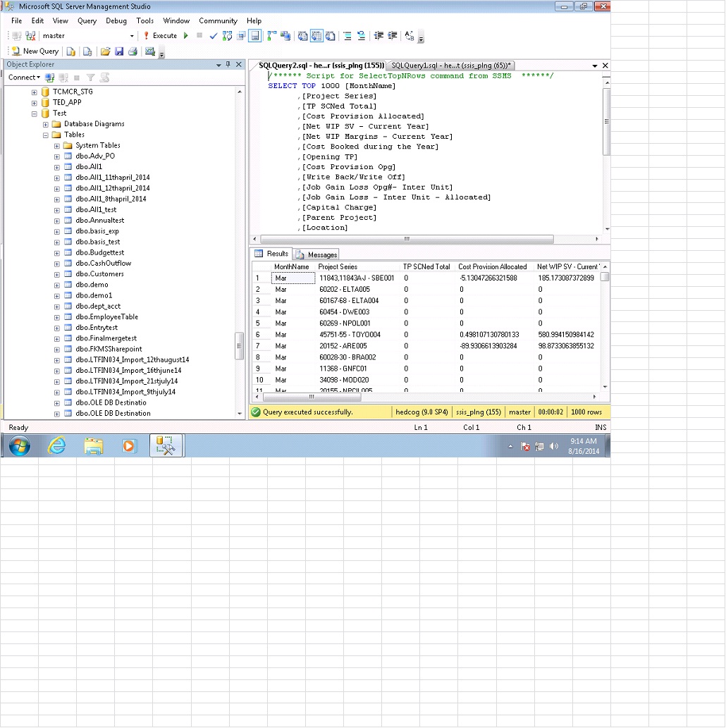The height and width of the screenshot is (728, 726).
Task: Click Comment out selected lines icon
Action: tap(347, 36)
